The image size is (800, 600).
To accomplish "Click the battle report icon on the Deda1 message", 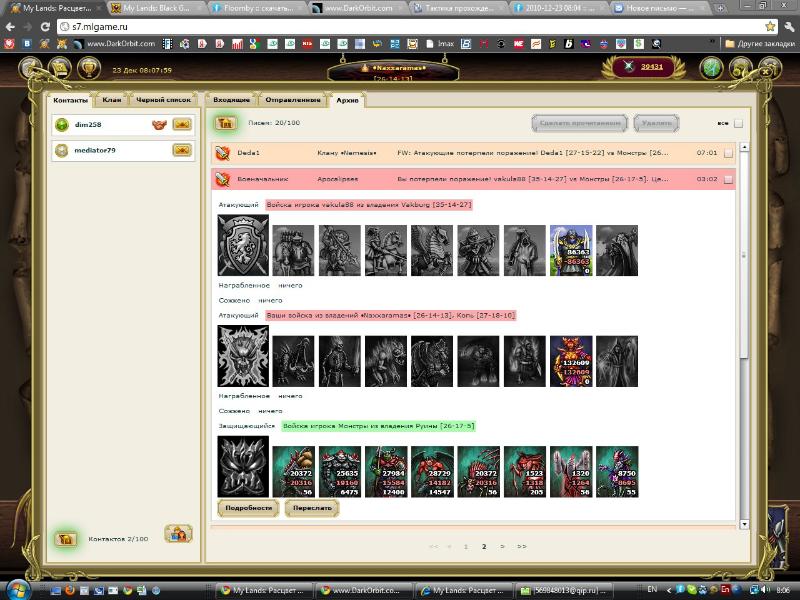I will [x=222, y=153].
